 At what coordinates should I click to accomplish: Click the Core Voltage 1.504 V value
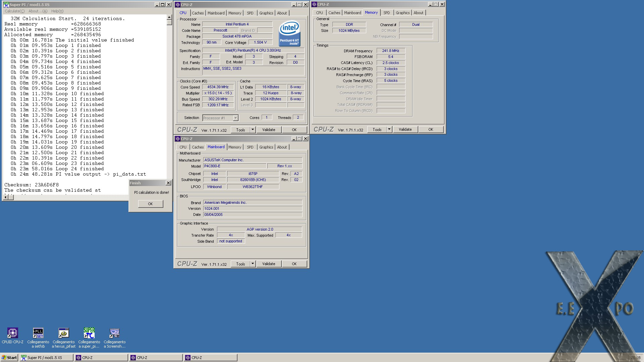(x=260, y=43)
